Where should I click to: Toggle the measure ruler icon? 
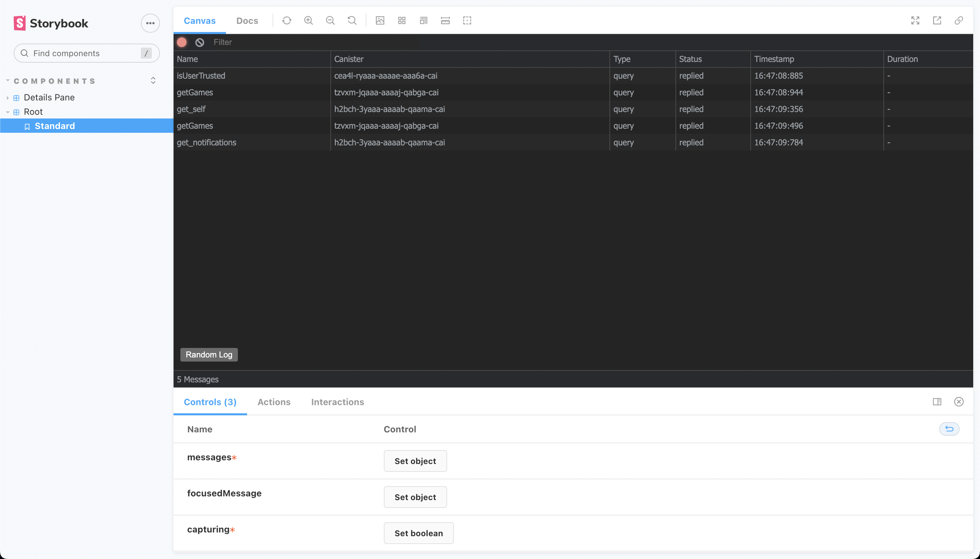tap(445, 20)
